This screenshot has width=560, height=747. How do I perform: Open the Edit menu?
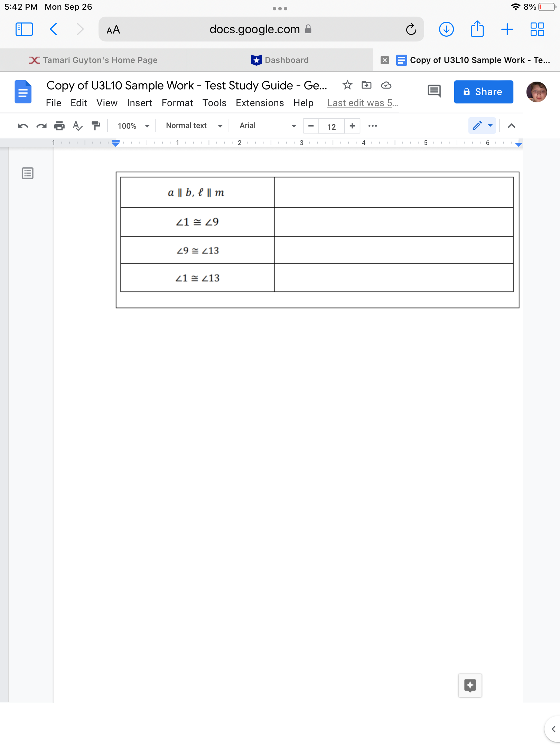79,103
